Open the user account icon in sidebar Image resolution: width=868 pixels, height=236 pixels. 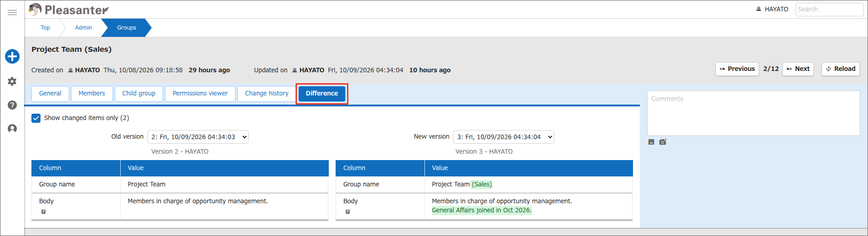[12, 129]
